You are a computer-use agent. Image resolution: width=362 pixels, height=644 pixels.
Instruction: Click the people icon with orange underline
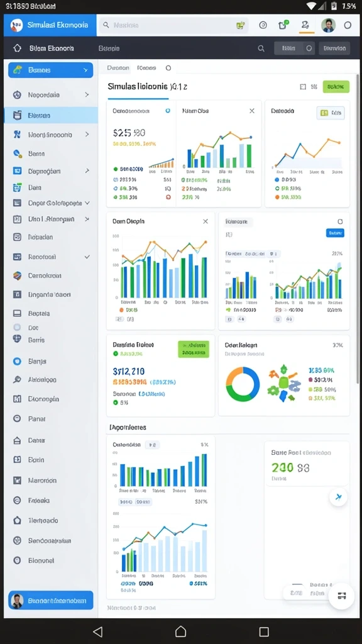click(305, 25)
